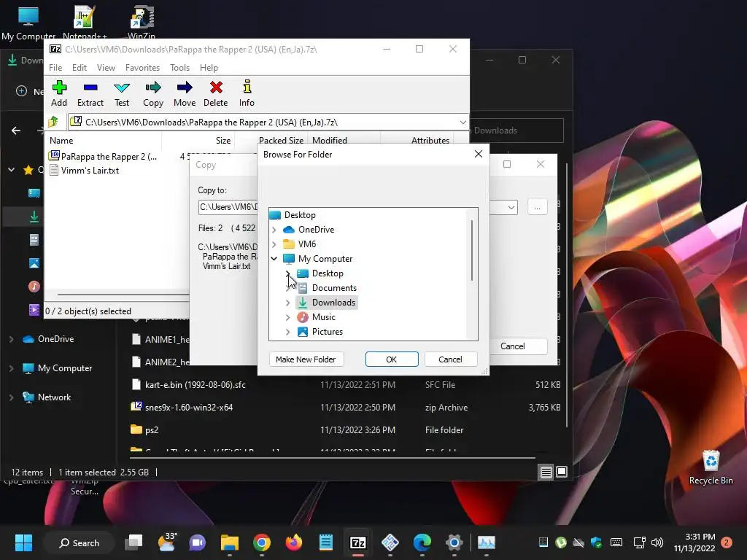Go back in File Explorer
The width and height of the screenshot is (747, 560).
tap(16, 131)
